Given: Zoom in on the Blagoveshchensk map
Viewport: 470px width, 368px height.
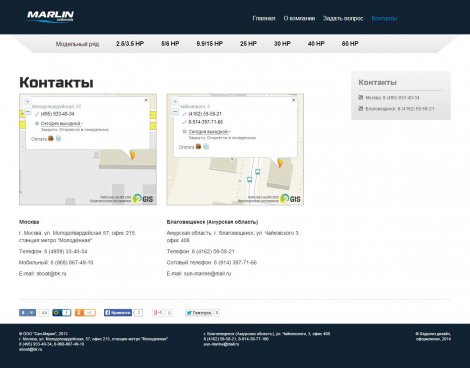Looking at the screenshot, I should [175, 102].
